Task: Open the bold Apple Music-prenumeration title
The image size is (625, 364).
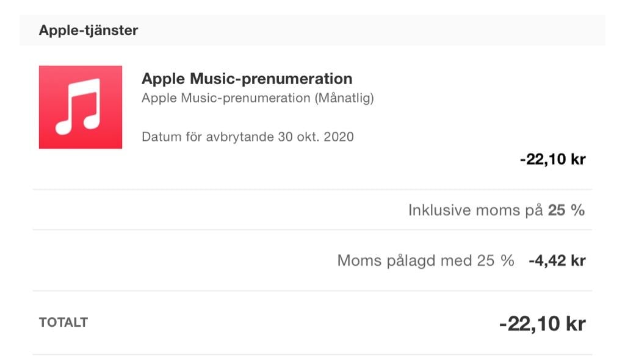Action: tap(247, 79)
